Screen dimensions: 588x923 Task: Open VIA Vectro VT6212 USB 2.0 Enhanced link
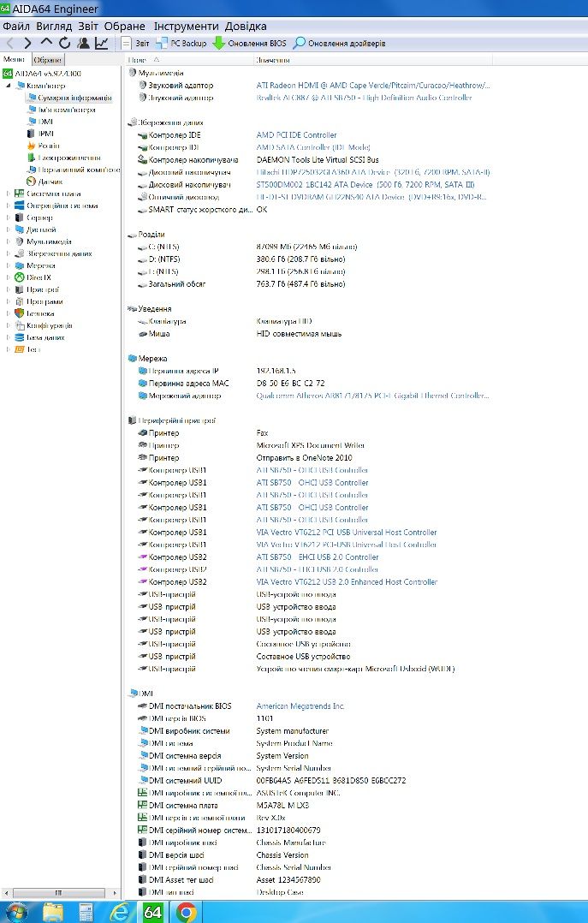tap(347, 581)
